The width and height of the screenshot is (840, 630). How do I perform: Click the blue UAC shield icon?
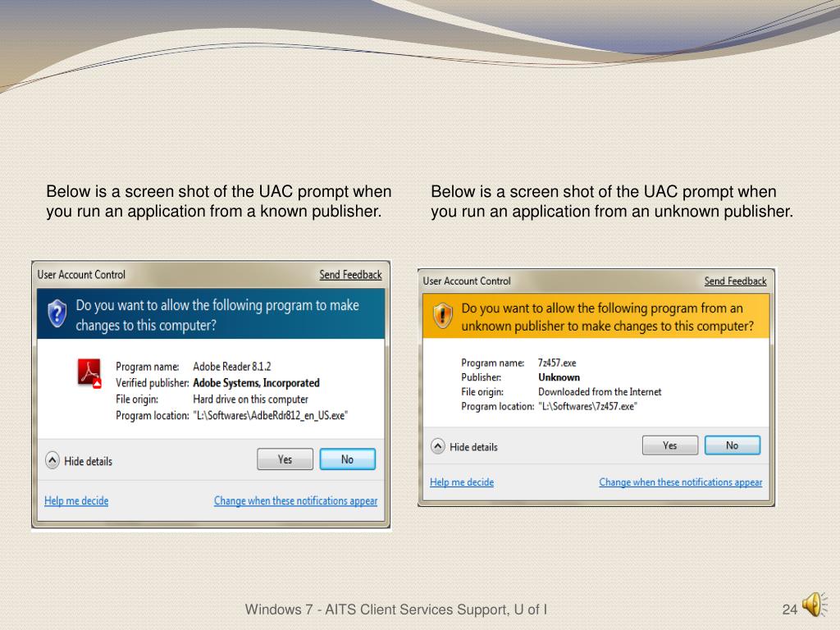[57, 313]
